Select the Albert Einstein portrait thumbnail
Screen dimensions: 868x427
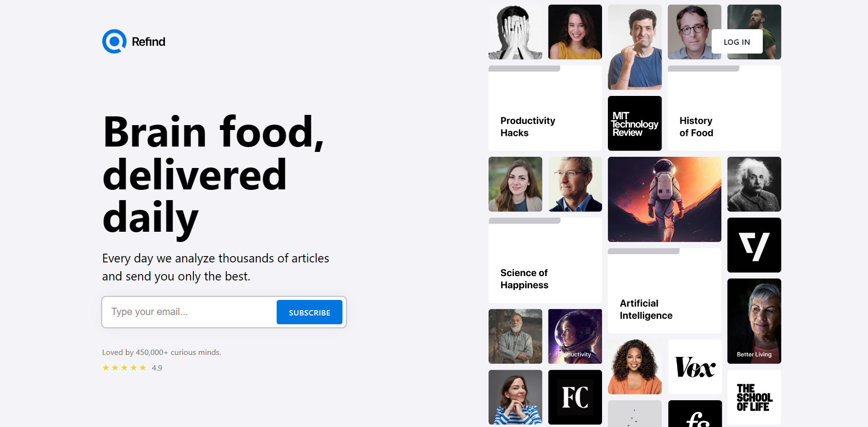pos(754,184)
